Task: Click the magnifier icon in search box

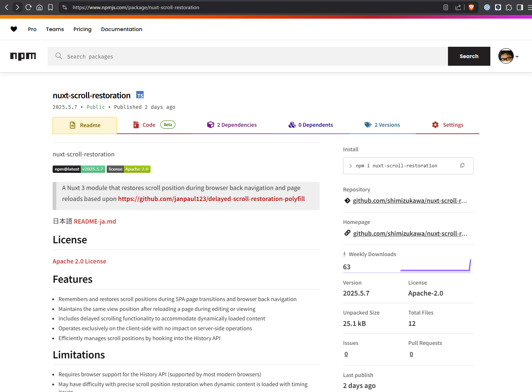Action: (58, 56)
